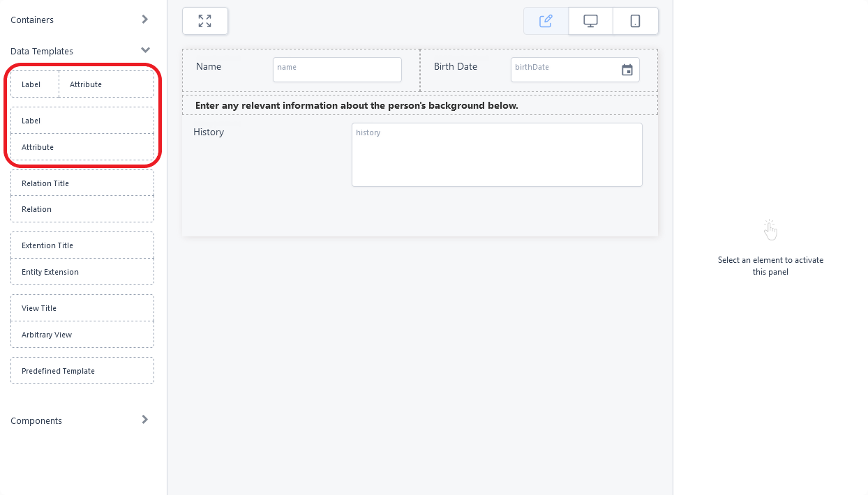Select the bold background instruction text
Screen dimensions: 868x495
pos(357,106)
